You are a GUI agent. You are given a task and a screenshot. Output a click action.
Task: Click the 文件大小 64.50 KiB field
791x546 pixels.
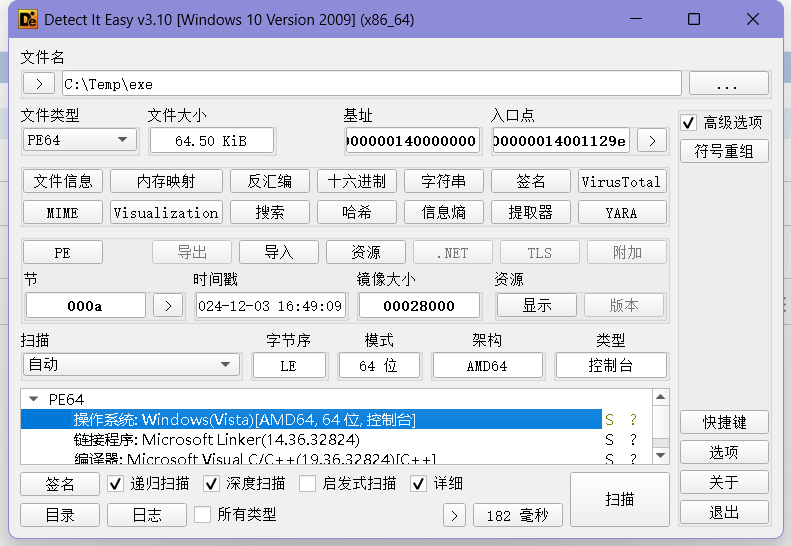click(211, 140)
